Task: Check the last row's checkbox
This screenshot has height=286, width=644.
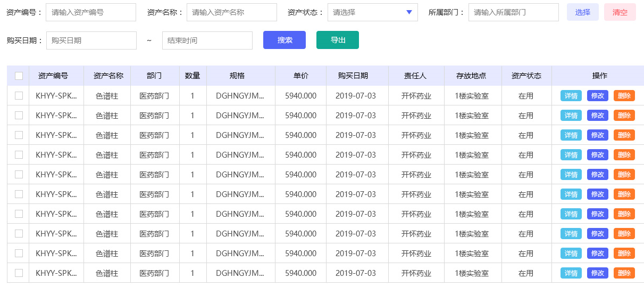Action: coord(19,273)
